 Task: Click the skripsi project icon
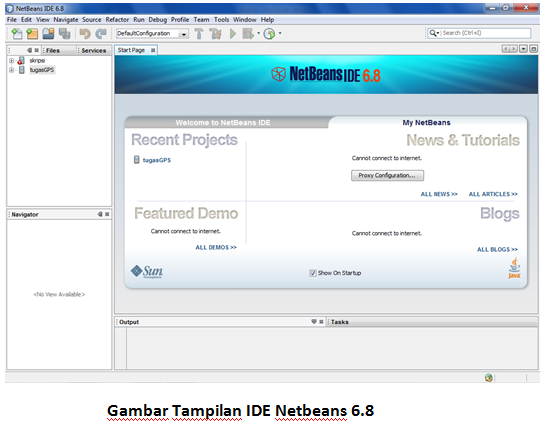tap(21, 60)
